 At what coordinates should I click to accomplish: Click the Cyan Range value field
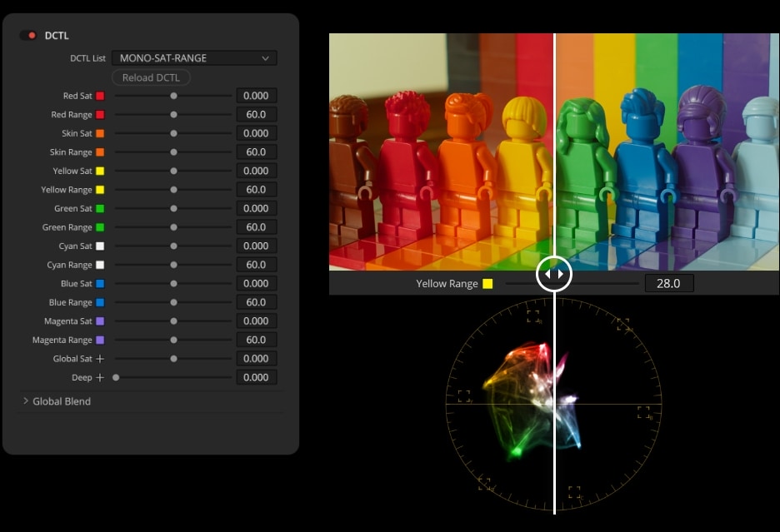[x=256, y=265]
